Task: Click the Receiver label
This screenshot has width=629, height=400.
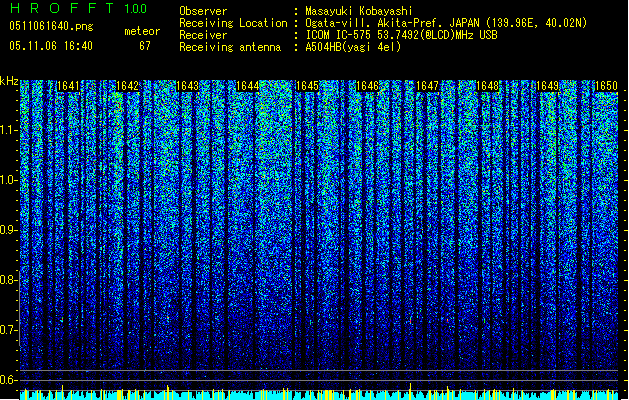Action: pyautogui.click(x=203, y=35)
